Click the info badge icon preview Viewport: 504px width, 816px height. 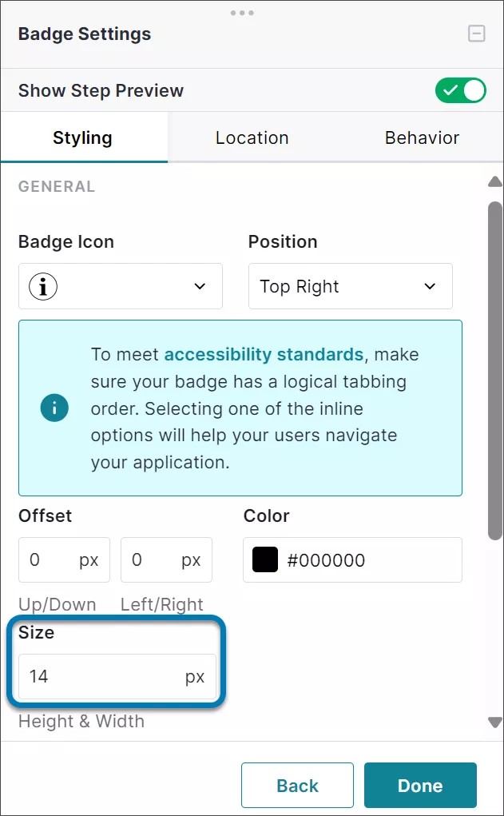pyautogui.click(x=42, y=286)
